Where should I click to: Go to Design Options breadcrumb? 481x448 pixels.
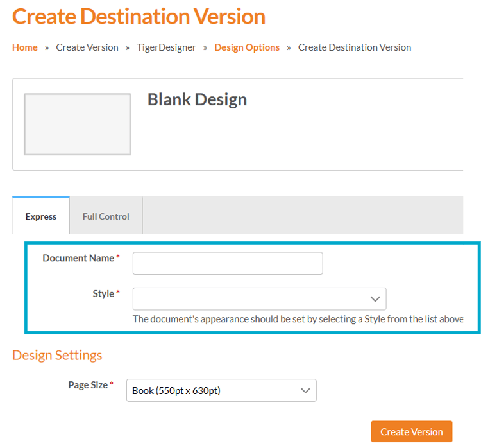pyautogui.click(x=247, y=47)
